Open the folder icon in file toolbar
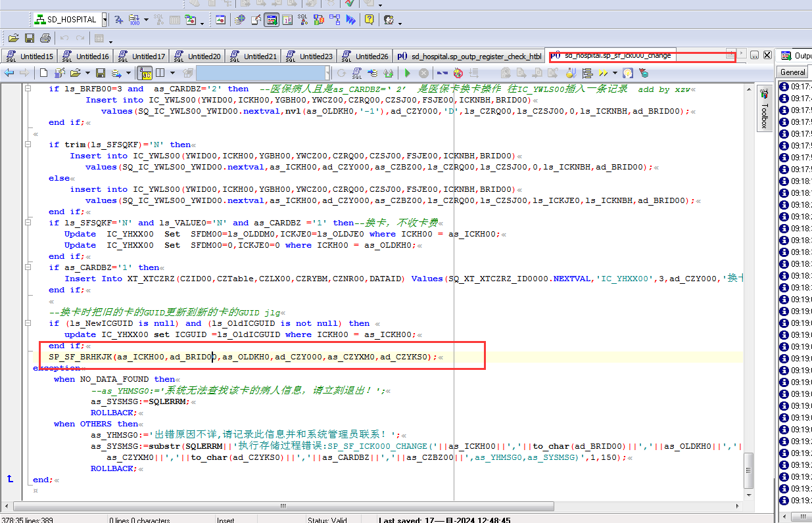 [13, 38]
